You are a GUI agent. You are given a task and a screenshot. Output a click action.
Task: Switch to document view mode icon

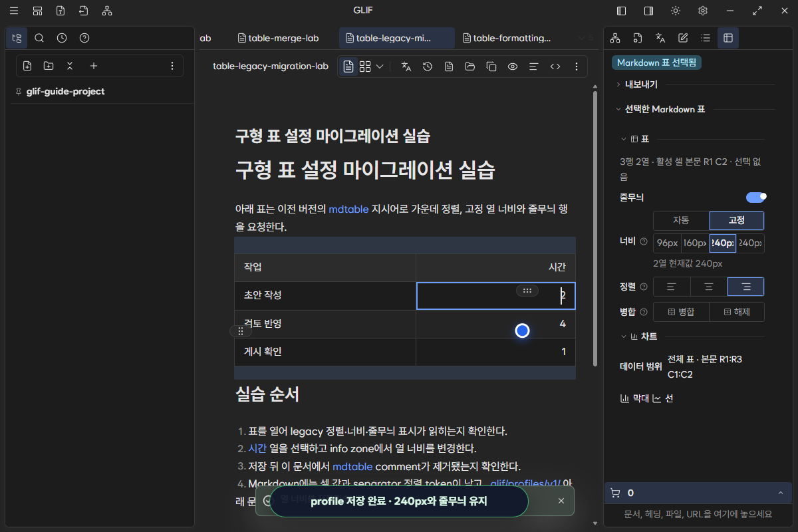tap(348, 66)
